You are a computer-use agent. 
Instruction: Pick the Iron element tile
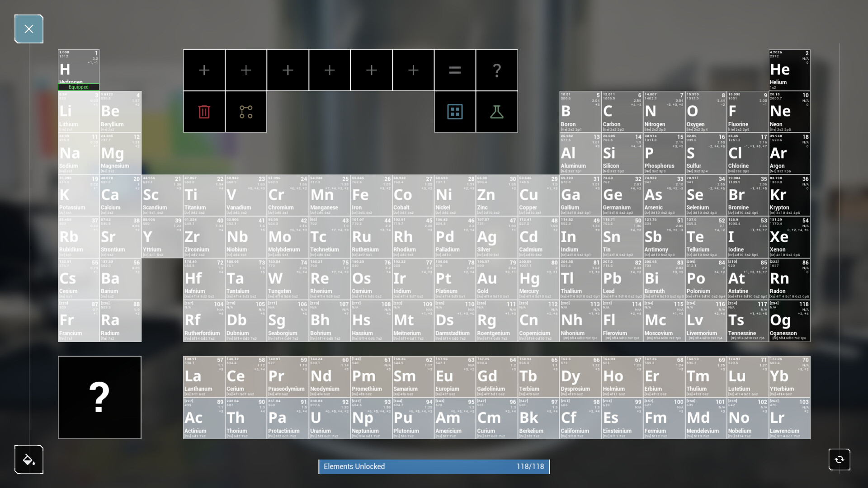371,195
